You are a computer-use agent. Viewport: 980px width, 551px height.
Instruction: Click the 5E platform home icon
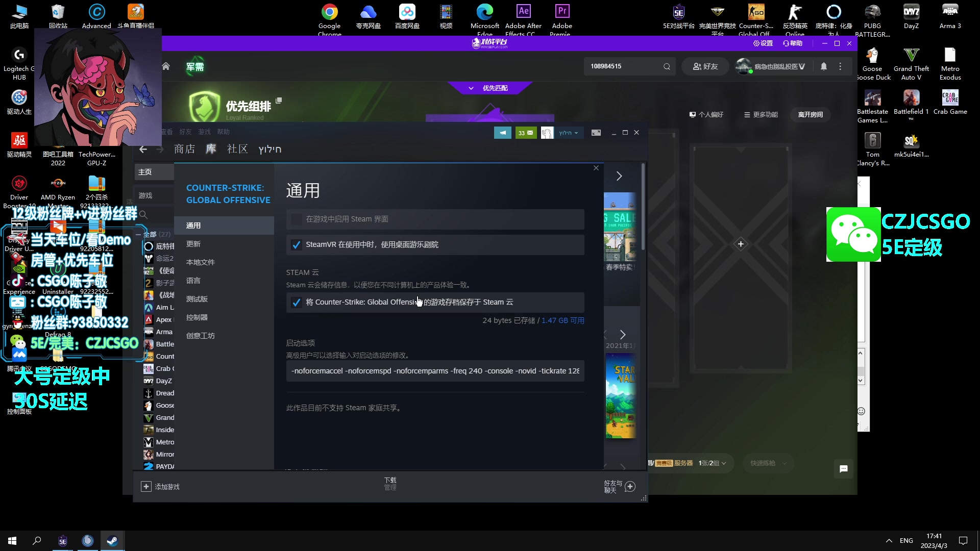click(166, 66)
